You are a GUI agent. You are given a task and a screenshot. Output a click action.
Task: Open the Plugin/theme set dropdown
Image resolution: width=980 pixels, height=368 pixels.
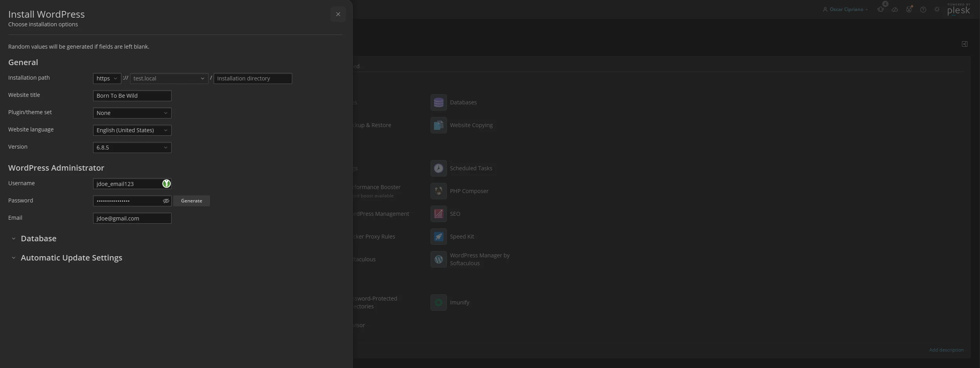click(132, 113)
